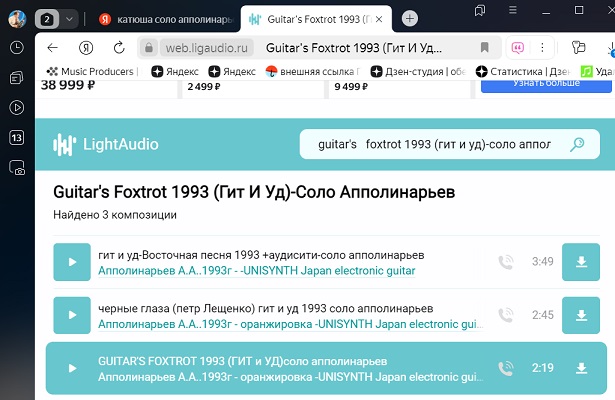Reload the current page
The height and width of the screenshot is (400, 615).
(119, 48)
